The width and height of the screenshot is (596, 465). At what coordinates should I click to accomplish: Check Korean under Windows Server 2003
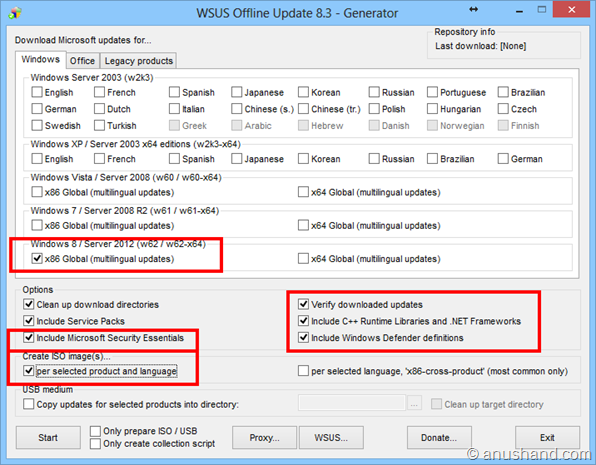click(x=303, y=92)
